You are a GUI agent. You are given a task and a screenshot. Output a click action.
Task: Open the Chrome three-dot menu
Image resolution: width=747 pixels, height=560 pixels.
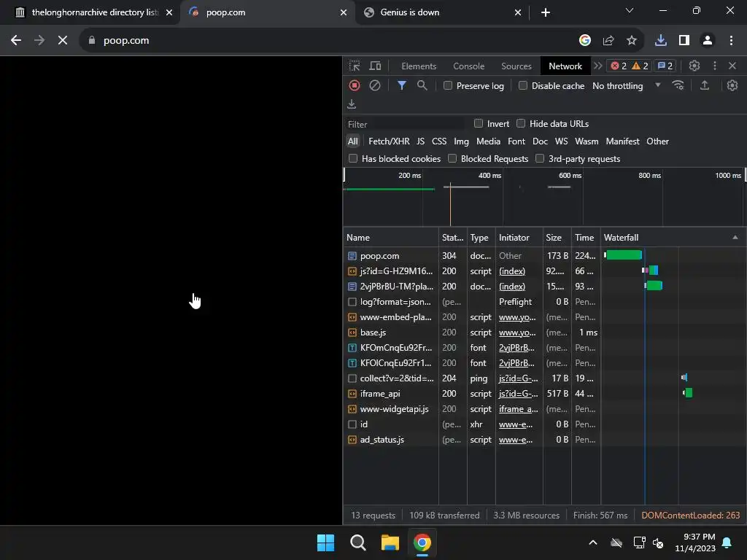pos(731,41)
